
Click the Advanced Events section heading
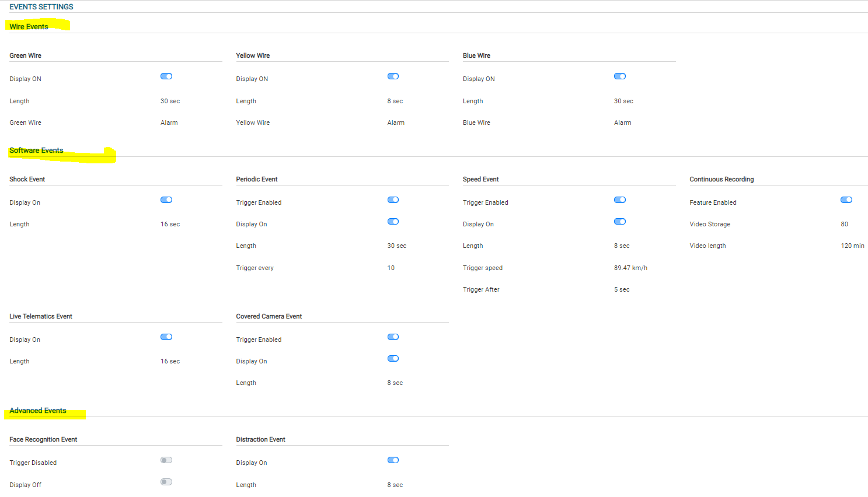pyautogui.click(x=38, y=411)
